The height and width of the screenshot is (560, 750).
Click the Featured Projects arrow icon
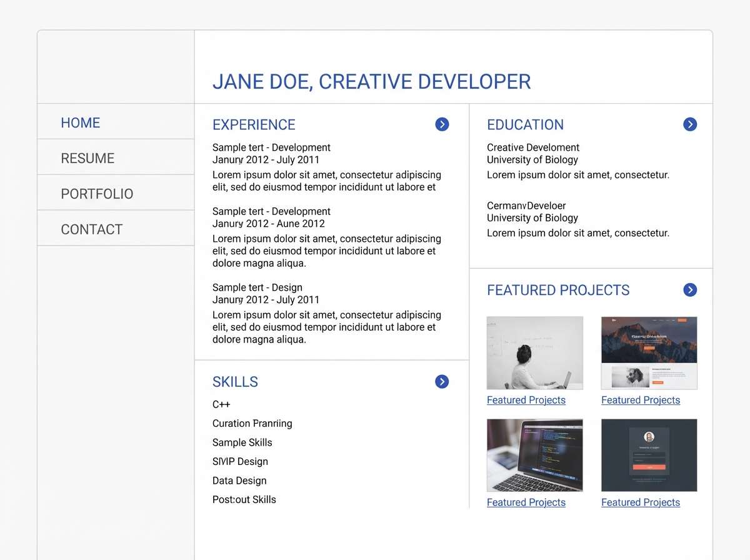(689, 289)
